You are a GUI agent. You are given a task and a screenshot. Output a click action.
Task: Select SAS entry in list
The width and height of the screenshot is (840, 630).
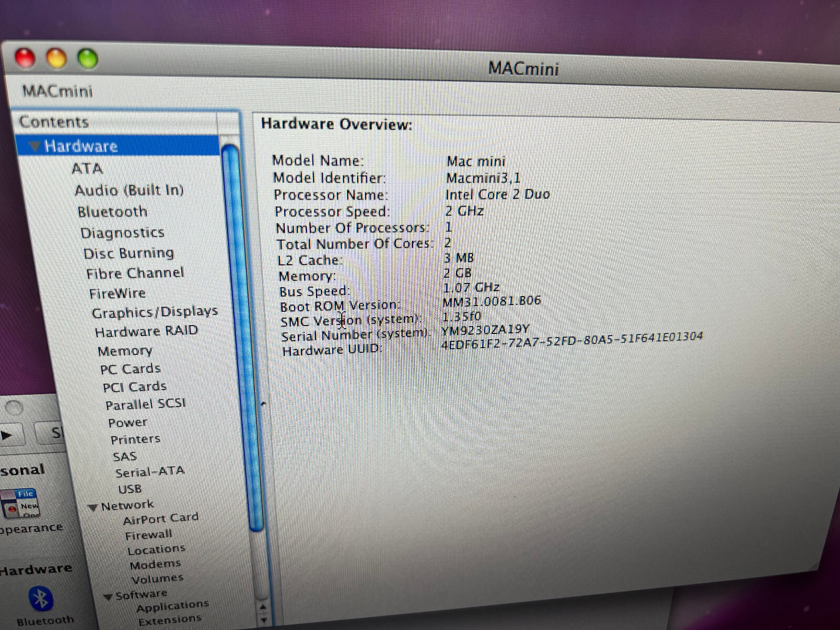(x=124, y=456)
